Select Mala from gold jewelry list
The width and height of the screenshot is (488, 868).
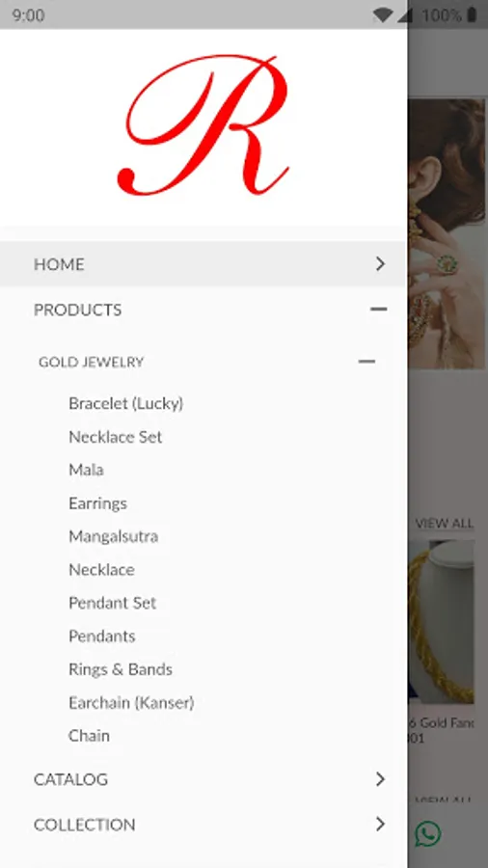click(86, 470)
